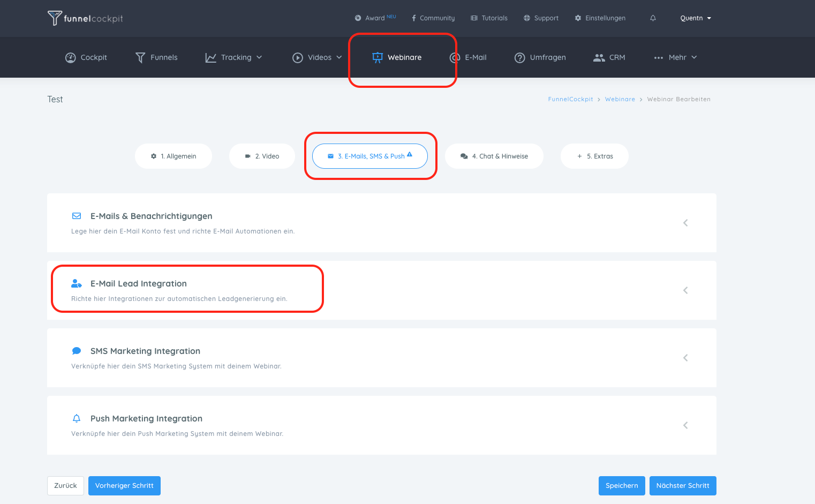Go to the 4. Chat & Hinweise tab
The width and height of the screenshot is (815, 504).
point(494,156)
